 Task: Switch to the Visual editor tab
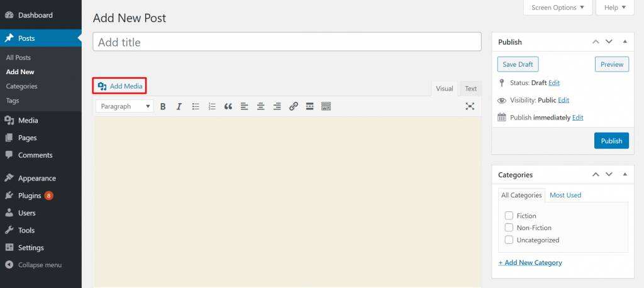point(445,89)
